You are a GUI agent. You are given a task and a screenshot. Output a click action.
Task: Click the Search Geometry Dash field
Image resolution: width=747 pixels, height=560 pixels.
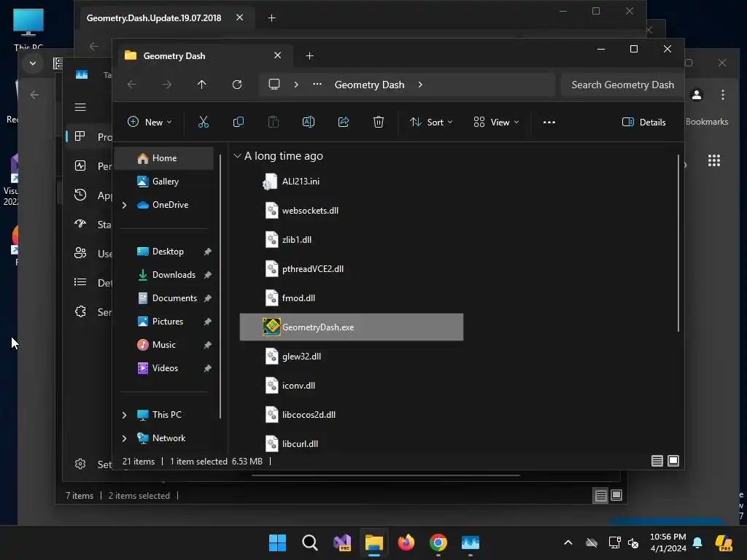point(622,85)
